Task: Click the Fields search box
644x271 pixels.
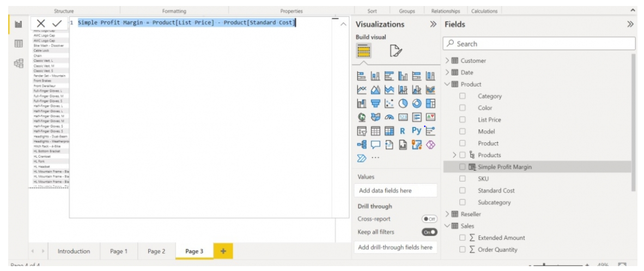Action: pos(539,44)
